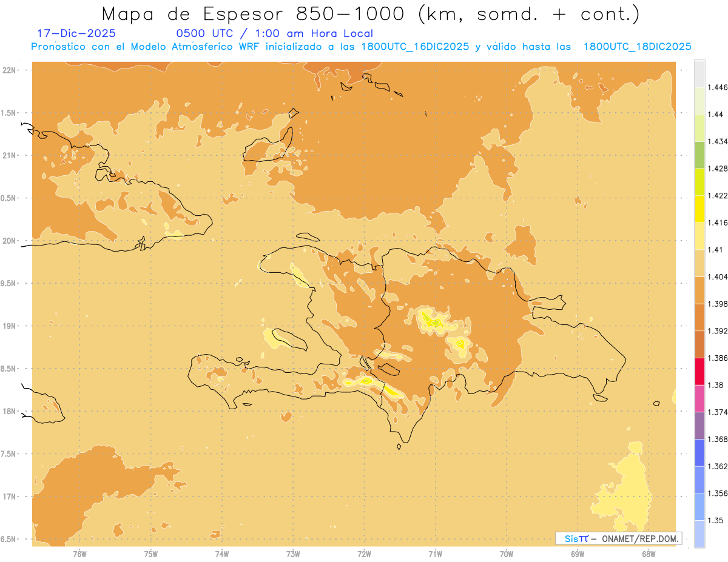The width and height of the screenshot is (728, 562).
Task: Click the '69W' longitude label
Action: click(578, 554)
